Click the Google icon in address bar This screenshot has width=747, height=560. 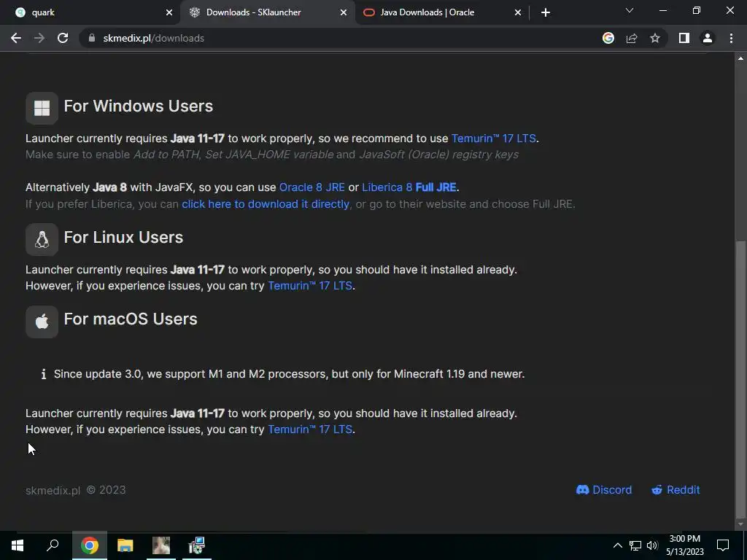(x=608, y=38)
